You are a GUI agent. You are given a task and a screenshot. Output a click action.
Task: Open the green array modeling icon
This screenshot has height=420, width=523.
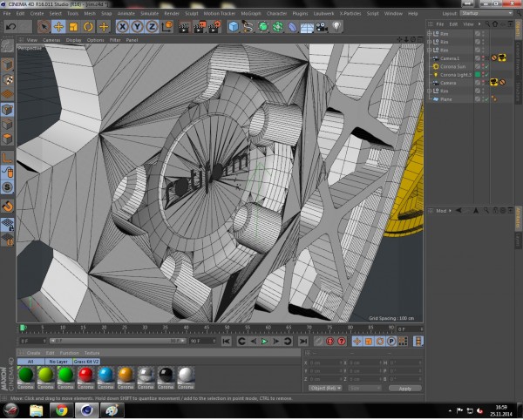point(278,27)
